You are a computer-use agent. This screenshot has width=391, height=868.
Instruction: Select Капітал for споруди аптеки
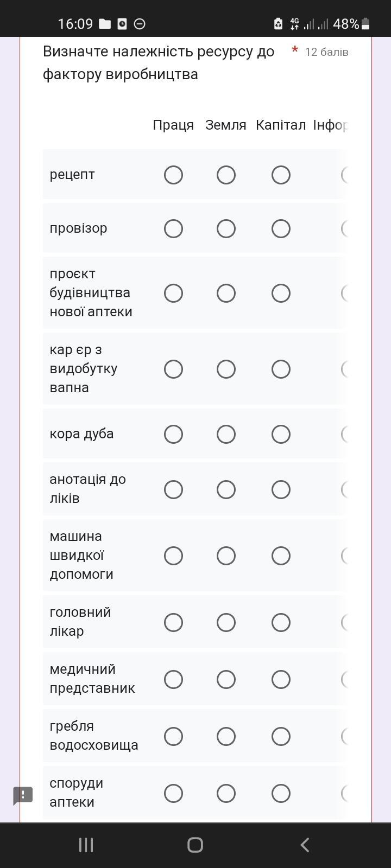pyautogui.click(x=281, y=793)
